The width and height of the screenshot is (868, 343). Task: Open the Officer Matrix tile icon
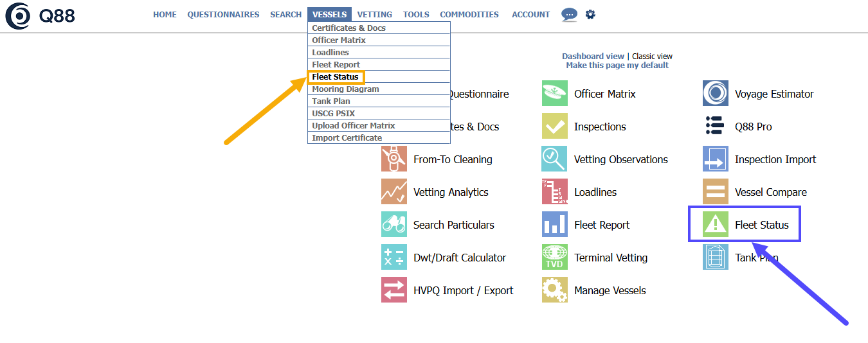tap(554, 94)
